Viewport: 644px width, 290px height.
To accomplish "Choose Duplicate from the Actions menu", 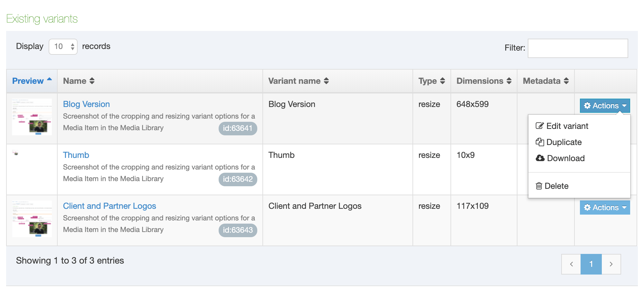I will click(x=564, y=142).
